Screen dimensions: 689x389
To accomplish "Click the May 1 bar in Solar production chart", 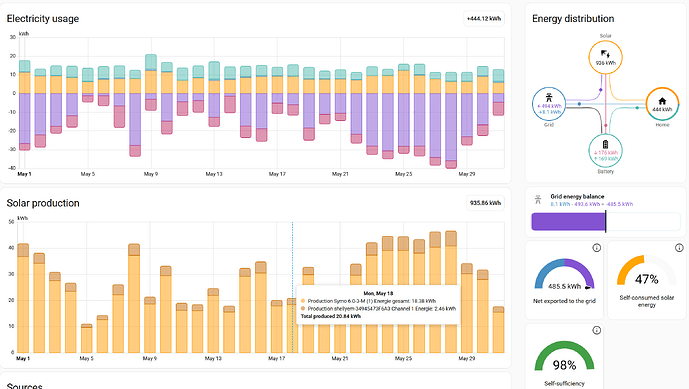I will click(23, 298).
